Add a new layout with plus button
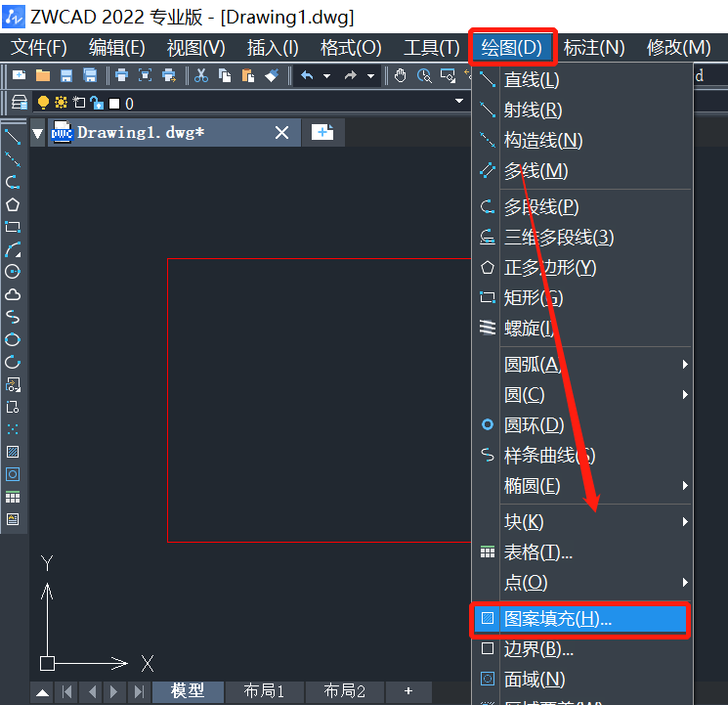Viewport: 728px width, 705px height. click(x=408, y=691)
